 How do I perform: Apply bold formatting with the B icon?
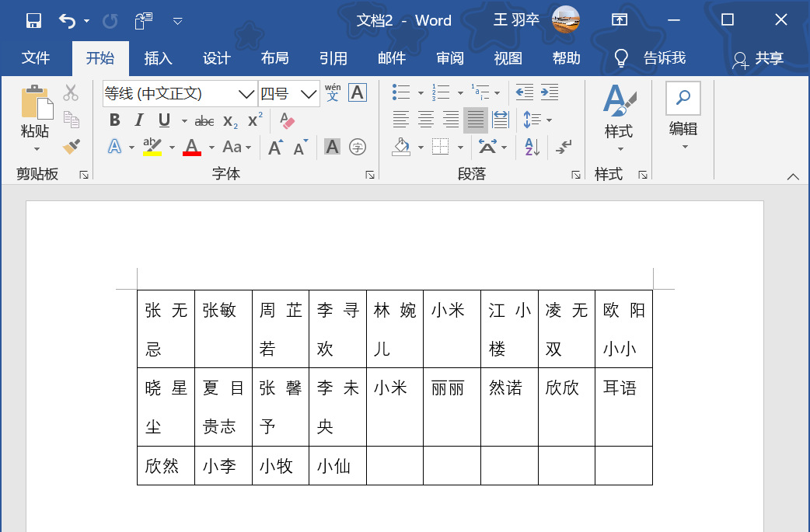pos(115,120)
